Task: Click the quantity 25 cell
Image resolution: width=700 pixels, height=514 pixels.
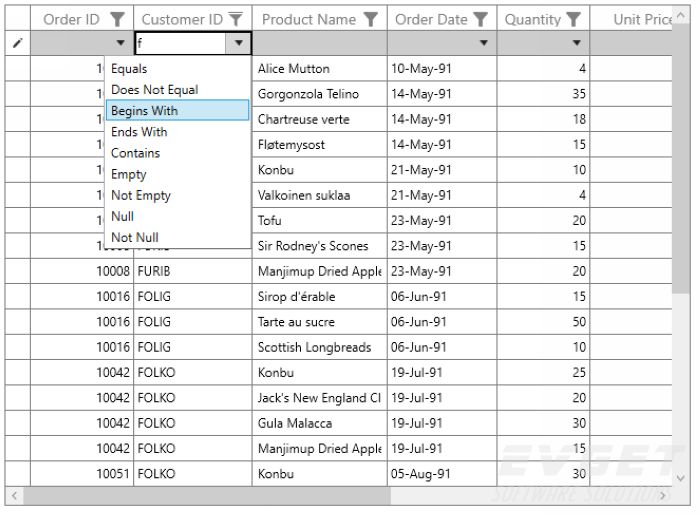Action: (x=543, y=372)
